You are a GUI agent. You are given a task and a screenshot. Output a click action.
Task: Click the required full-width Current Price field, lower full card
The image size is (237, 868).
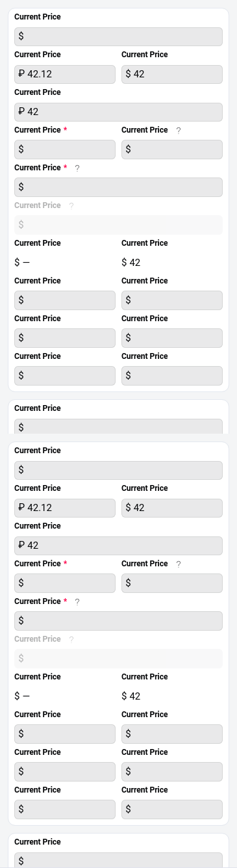[x=118, y=621]
